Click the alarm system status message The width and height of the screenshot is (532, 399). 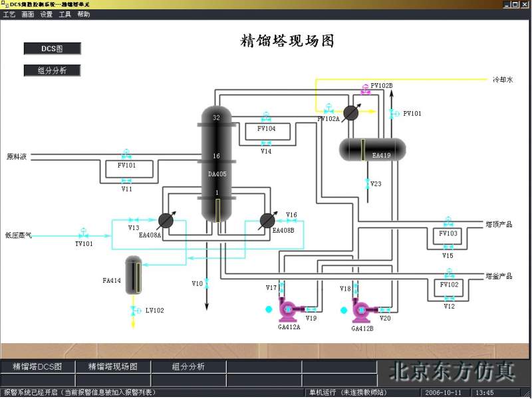(80, 392)
